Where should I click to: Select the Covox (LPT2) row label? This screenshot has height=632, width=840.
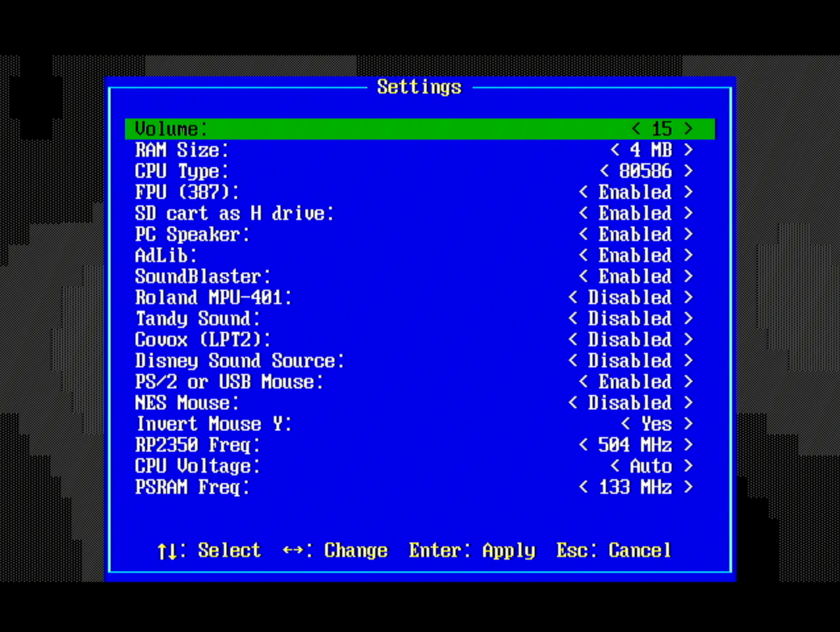(203, 340)
